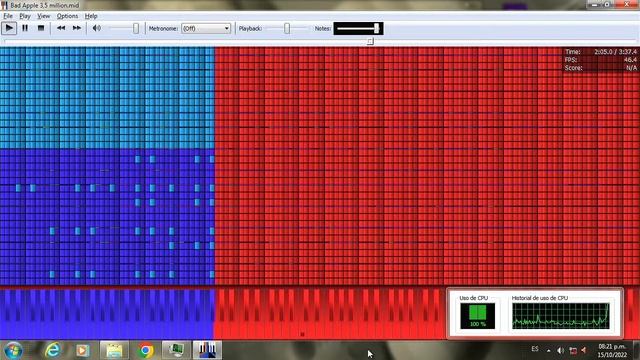This screenshot has height=360, width=640.
Task: Close the Bad Apple window
Action: tap(627, 4)
